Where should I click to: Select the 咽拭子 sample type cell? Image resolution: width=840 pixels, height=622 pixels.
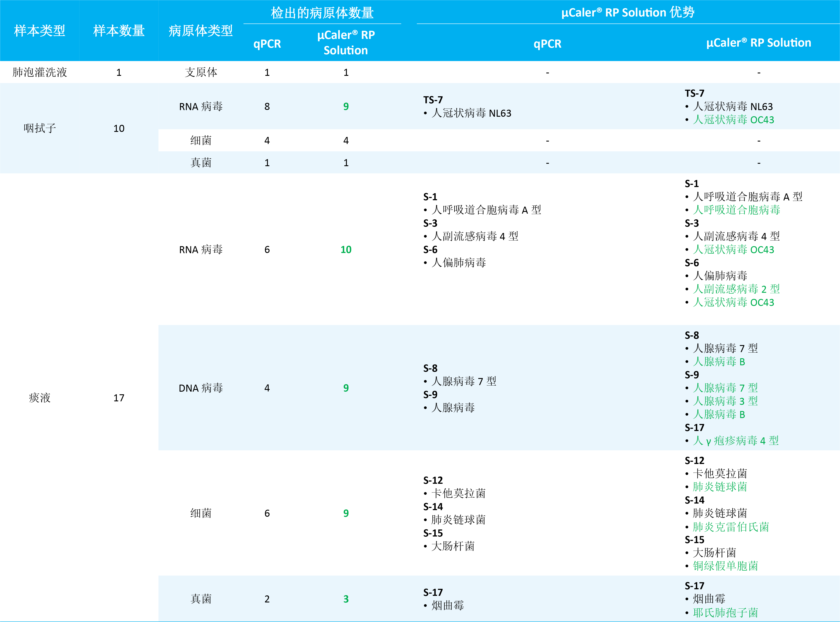tap(40, 128)
